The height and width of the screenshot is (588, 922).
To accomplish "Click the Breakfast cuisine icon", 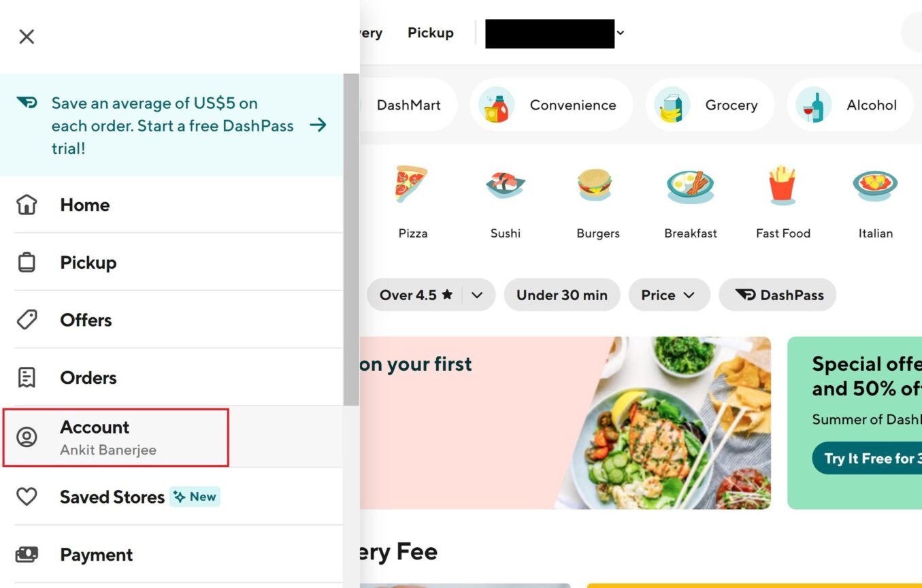I will click(x=690, y=186).
